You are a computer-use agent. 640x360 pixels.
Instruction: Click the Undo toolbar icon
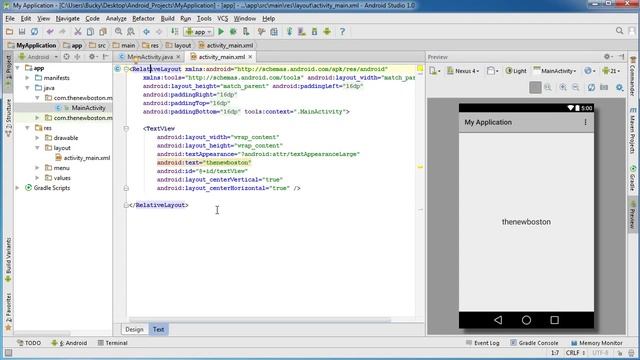point(50,32)
